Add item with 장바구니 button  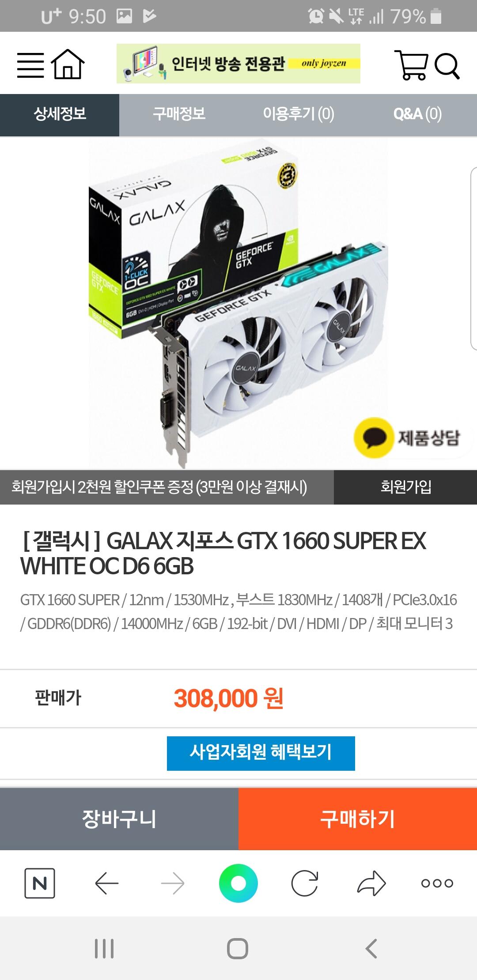[x=119, y=819]
